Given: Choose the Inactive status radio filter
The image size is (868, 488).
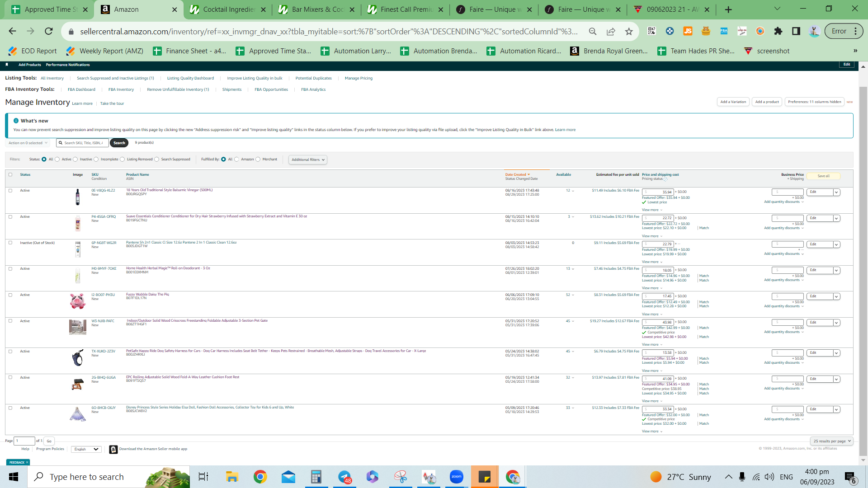Looking at the screenshot, I should click(75, 160).
